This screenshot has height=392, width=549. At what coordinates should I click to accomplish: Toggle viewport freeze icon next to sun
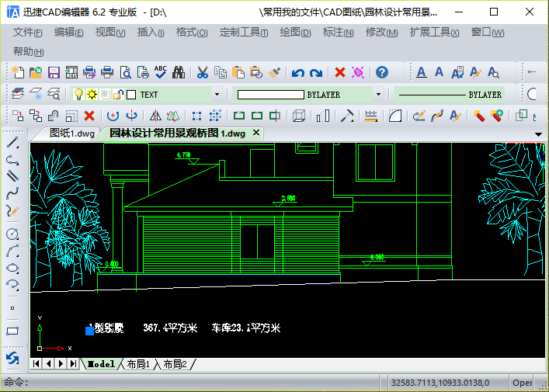pyautogui.click(x=105, y=95)
